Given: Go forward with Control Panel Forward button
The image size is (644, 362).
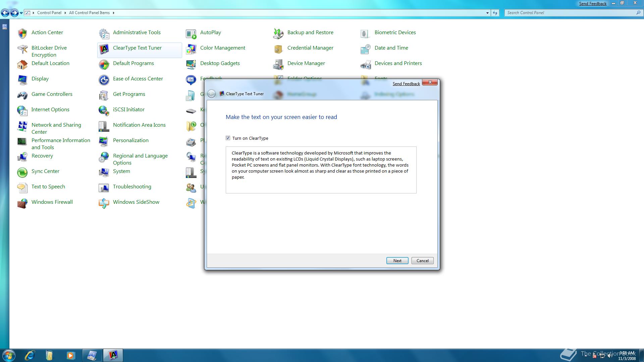Looking at the screenshot, I should tap(14, 13).
